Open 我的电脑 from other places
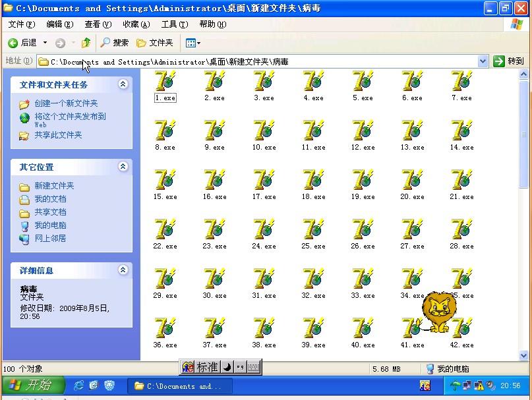 (50, 225)
